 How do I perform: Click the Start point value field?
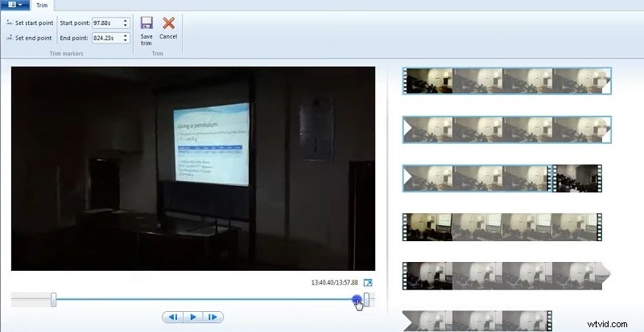(107, 23)
